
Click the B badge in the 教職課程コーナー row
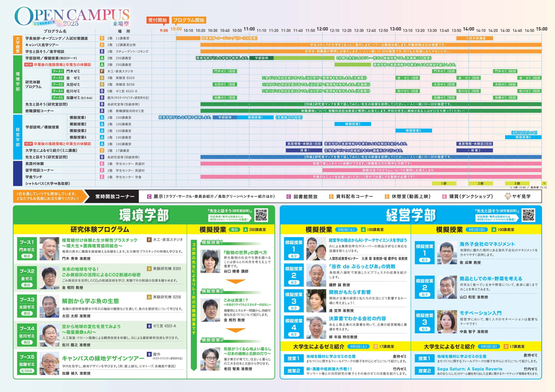tap(102, 111)
